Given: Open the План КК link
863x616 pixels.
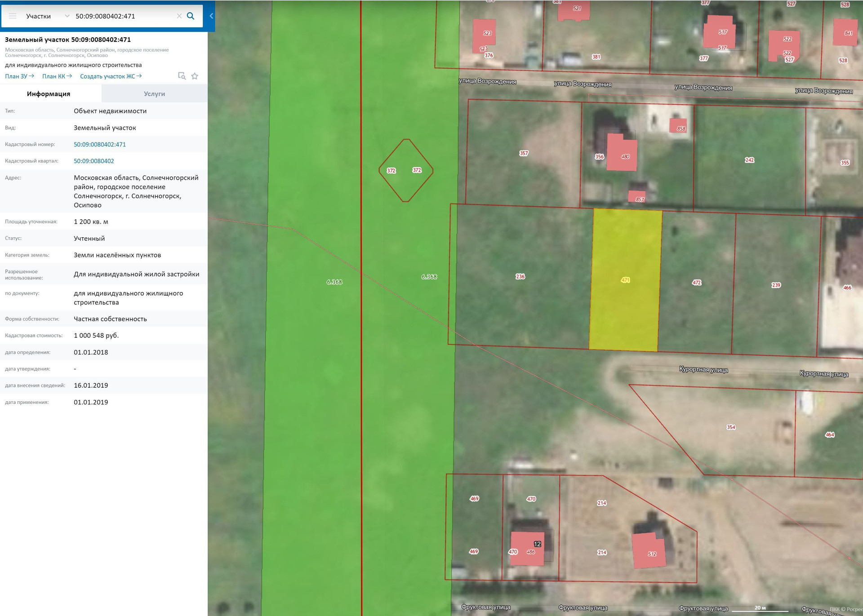Looking at the screenshot, I should point(57,76).
